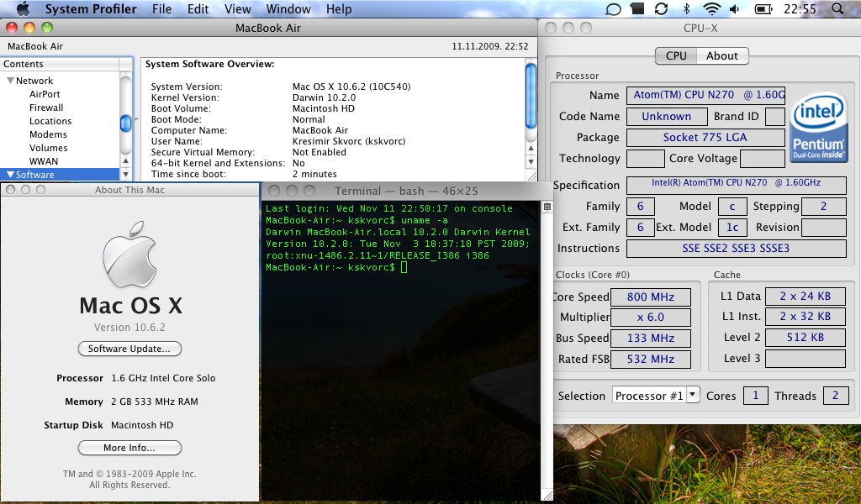Click the Intel Pentium logo in CPU-X
The width and height of the screenshot is (861, 504).
tap(818, 127)
